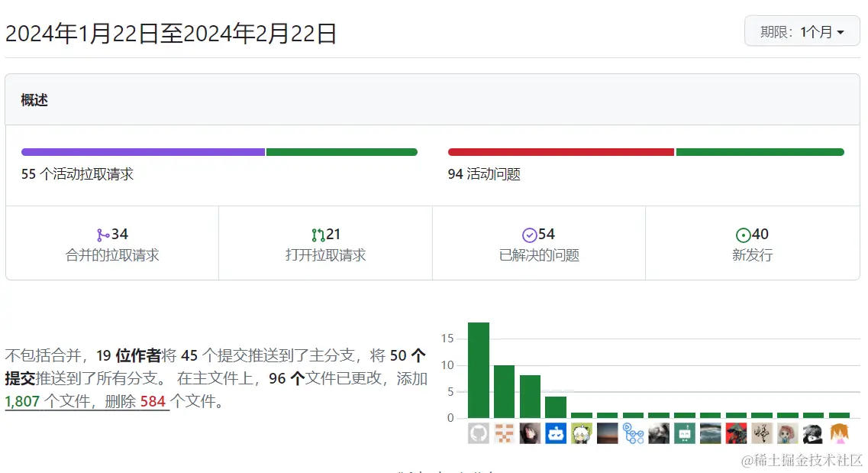
Task: Click 96 个文件已更改 text
Action: [x=331, y=378]
